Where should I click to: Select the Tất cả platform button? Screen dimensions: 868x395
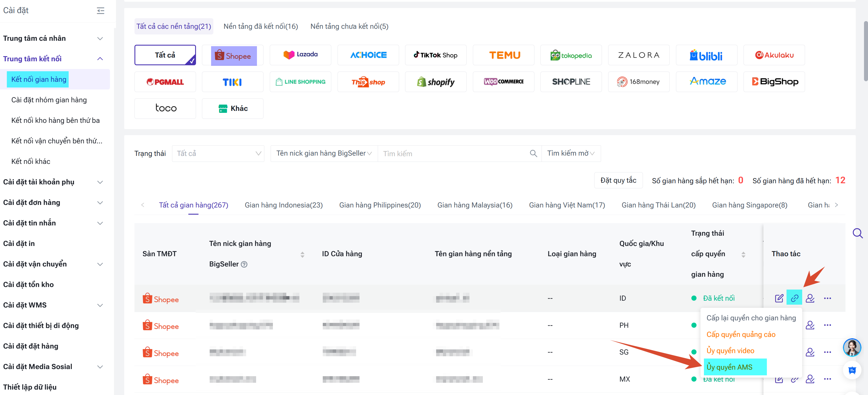[x=165, y=55]
